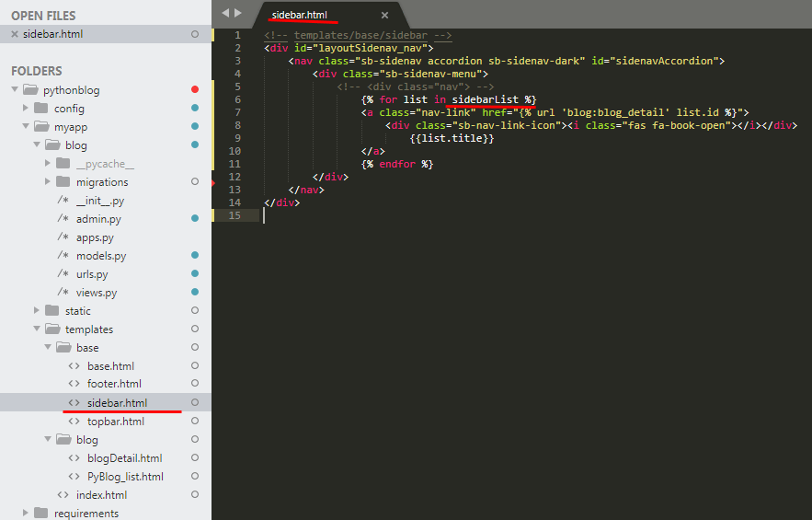
Task: Click the pythonblog folder icon
Action: point(30,89)
